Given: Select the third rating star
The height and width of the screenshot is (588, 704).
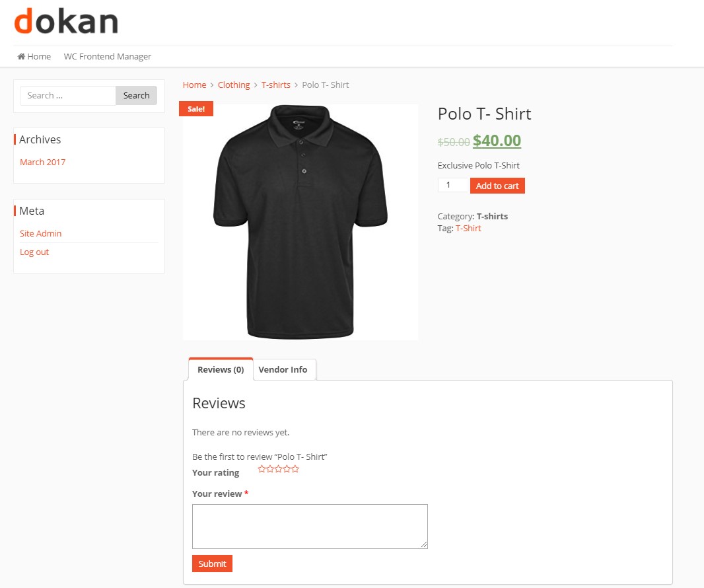Looking at the screenshot, I should (279, 469).
